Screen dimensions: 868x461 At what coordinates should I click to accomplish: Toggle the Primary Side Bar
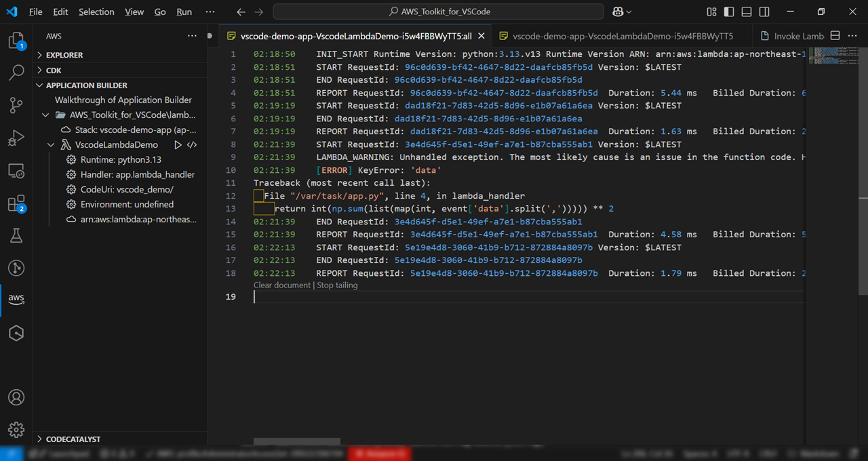point(728,12)
